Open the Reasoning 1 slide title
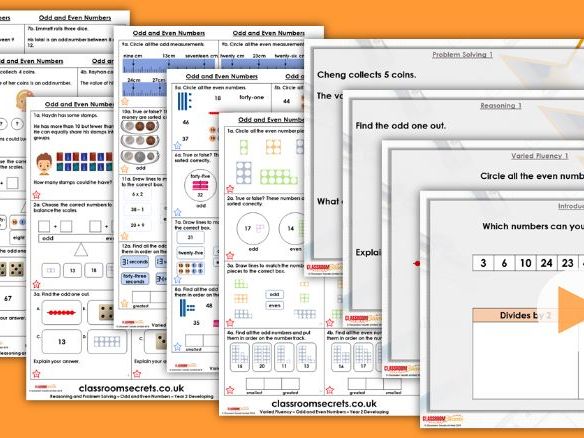Image resolution: width=584 pixels, height=438 pixels. tap(501, 106)
